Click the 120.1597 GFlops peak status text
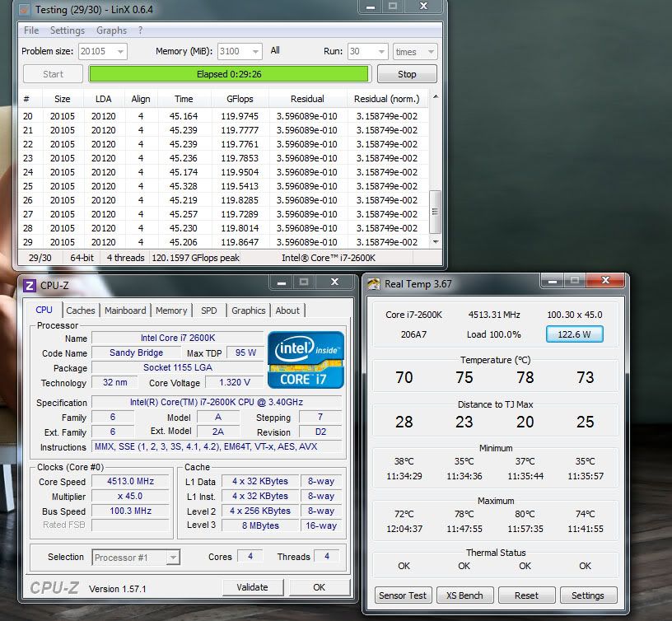The height and width of the screenshot is (621, 672). point(195,258)
